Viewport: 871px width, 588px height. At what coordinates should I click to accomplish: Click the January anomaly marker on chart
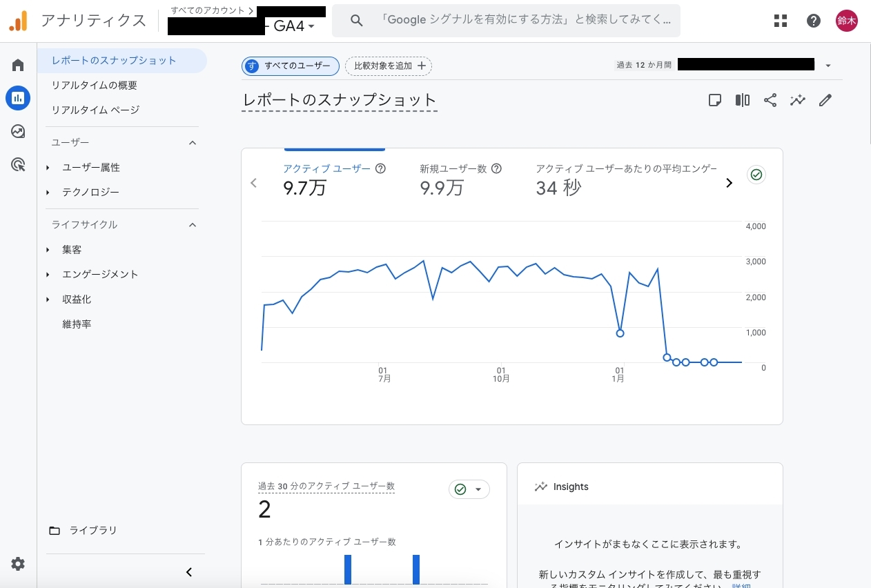click(620, 333)
